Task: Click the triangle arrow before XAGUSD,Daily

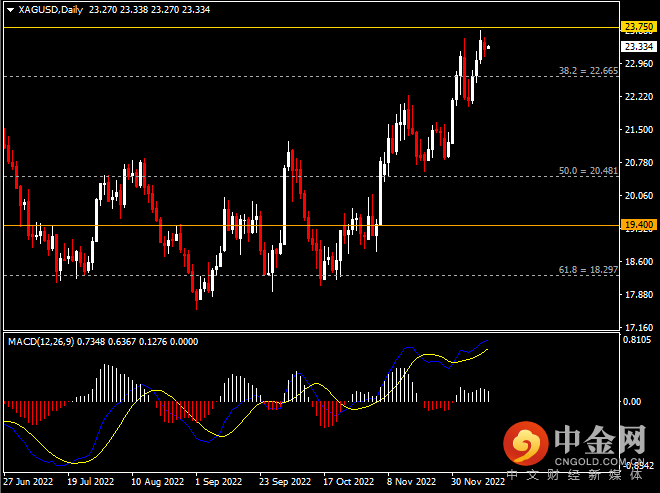Action: coord(8,10)
